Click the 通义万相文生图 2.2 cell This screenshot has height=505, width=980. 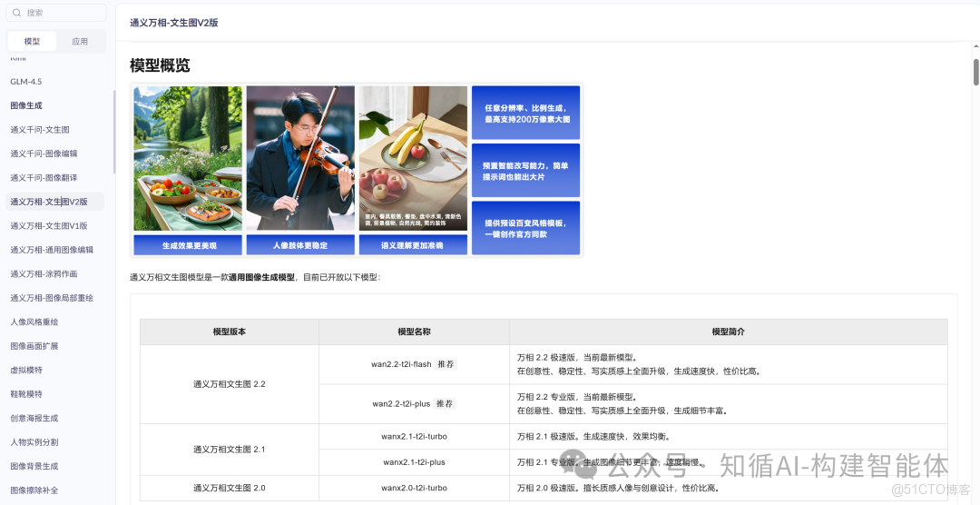(x=230, y=384)
